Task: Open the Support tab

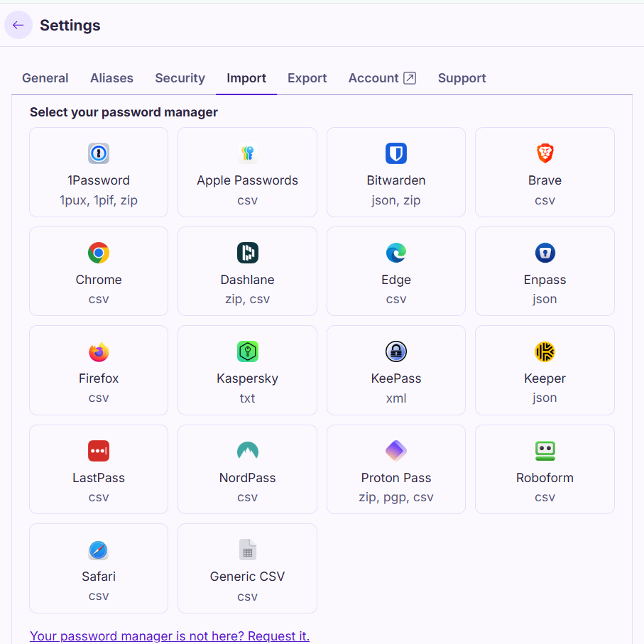Action: tap(462, 78)
